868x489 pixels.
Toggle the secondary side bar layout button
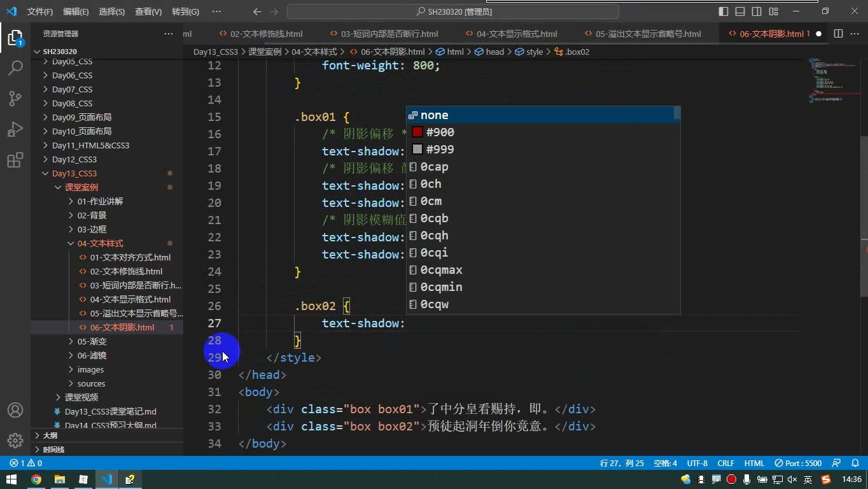pos(757,11)
